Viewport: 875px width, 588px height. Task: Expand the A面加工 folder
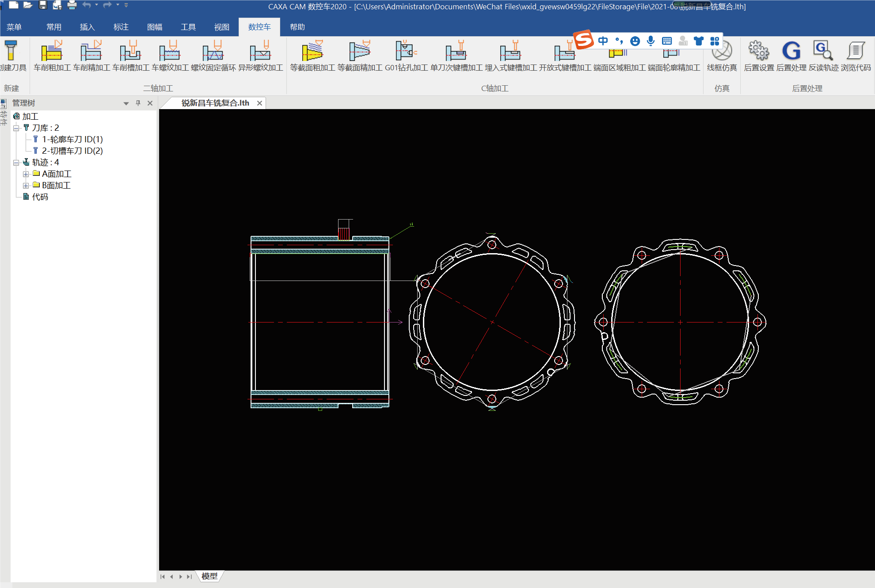tap(26, 174)
